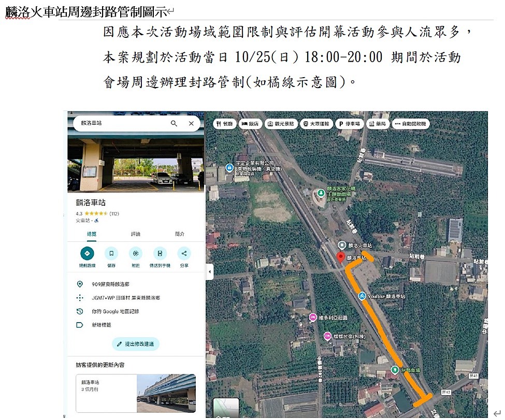The height and width of the screenshot is (420, 505).
Task: Click the 麟洛客家花橋 park marker
Action: [x=321, y=193]
